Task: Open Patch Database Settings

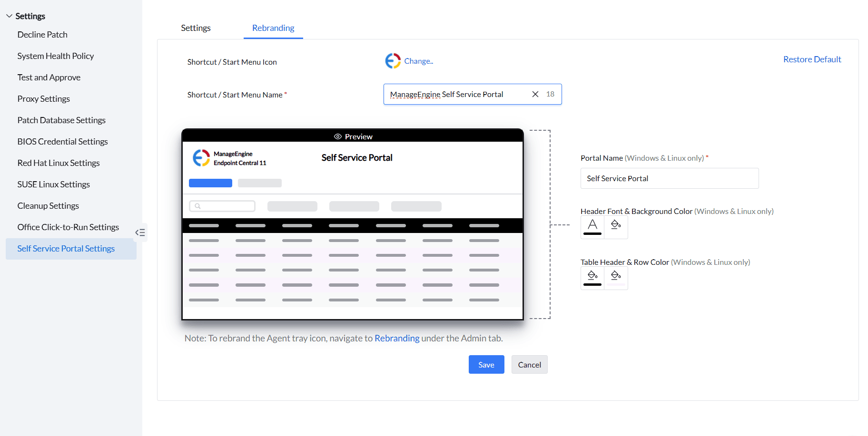Action: click(x=61, y=120)
